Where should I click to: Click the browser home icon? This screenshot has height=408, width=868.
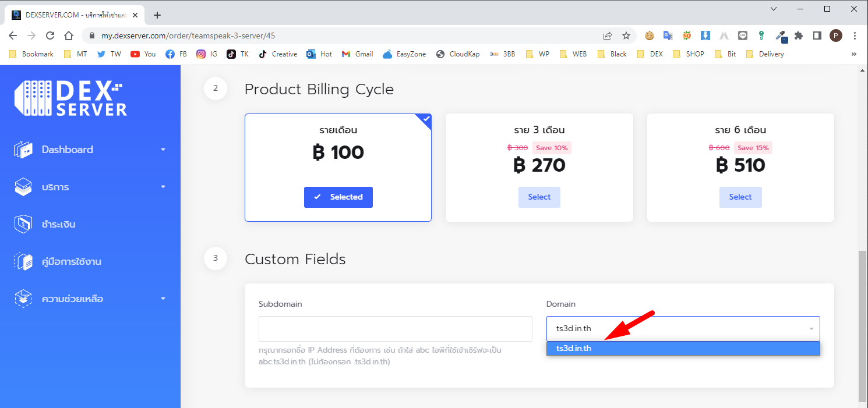pyautogui.click(x=69, y=36)
